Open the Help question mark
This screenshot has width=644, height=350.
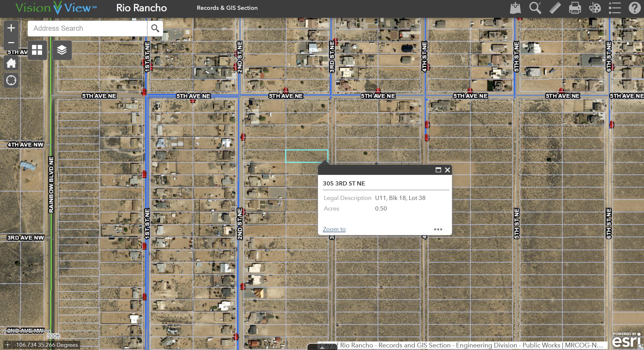tap(634, 8)
